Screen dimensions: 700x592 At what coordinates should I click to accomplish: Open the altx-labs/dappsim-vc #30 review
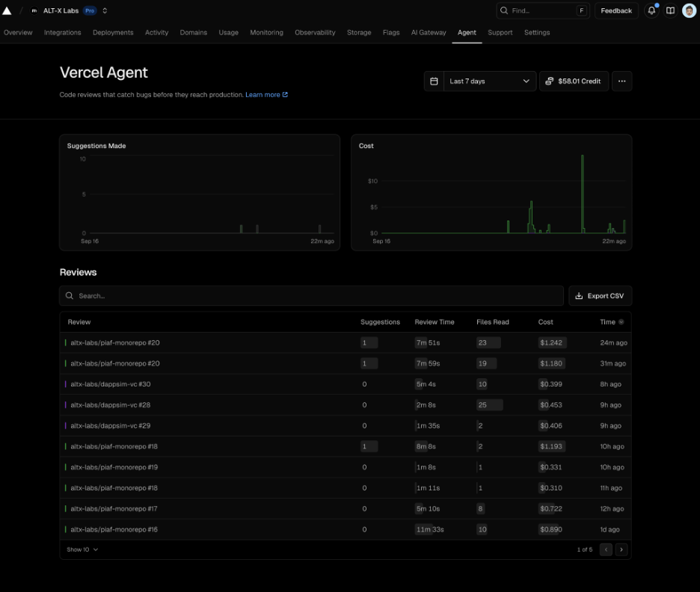point(346,384)
